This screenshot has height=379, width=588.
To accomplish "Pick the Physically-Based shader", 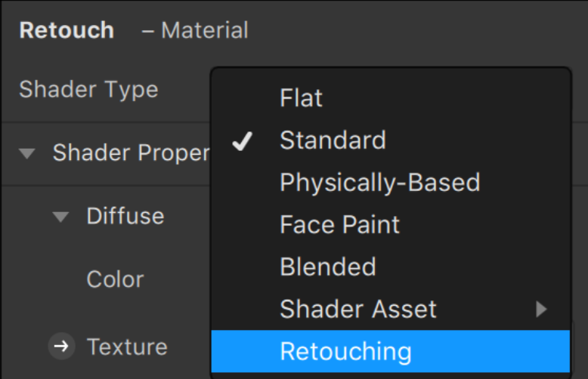I will [x=391, y=183].
